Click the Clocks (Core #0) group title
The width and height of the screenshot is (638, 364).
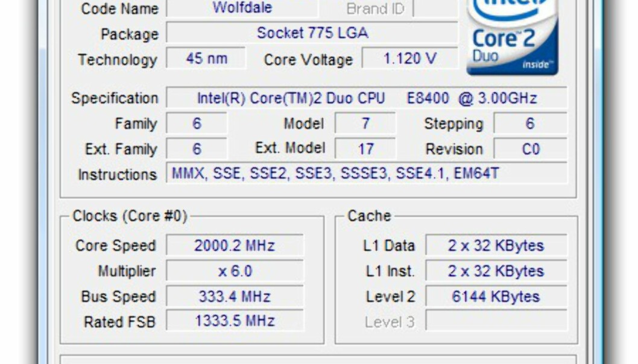click(130, 216)
